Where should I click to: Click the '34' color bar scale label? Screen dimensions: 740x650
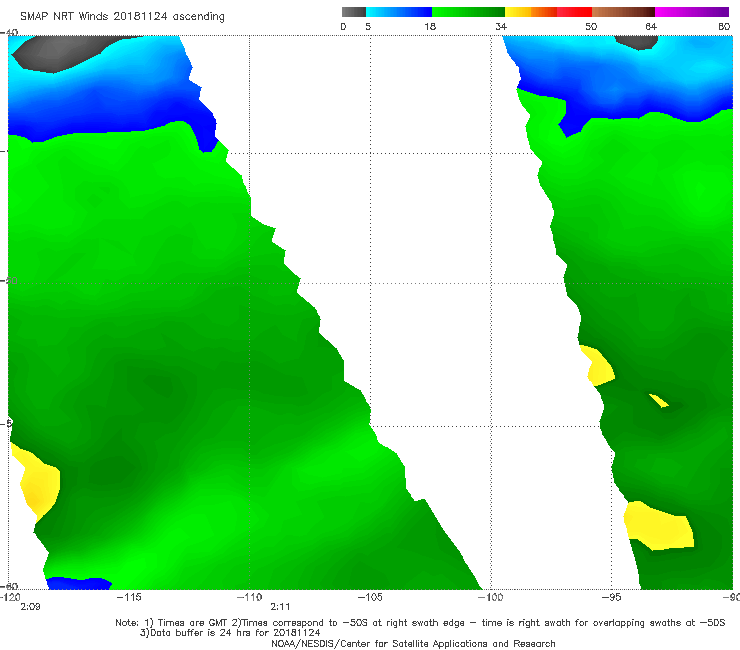pos(501,26)
